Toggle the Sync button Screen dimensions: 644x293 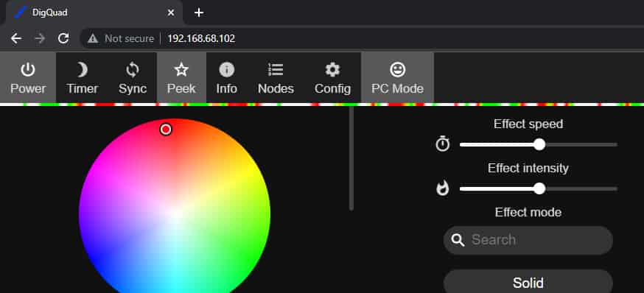coord(132,77)
